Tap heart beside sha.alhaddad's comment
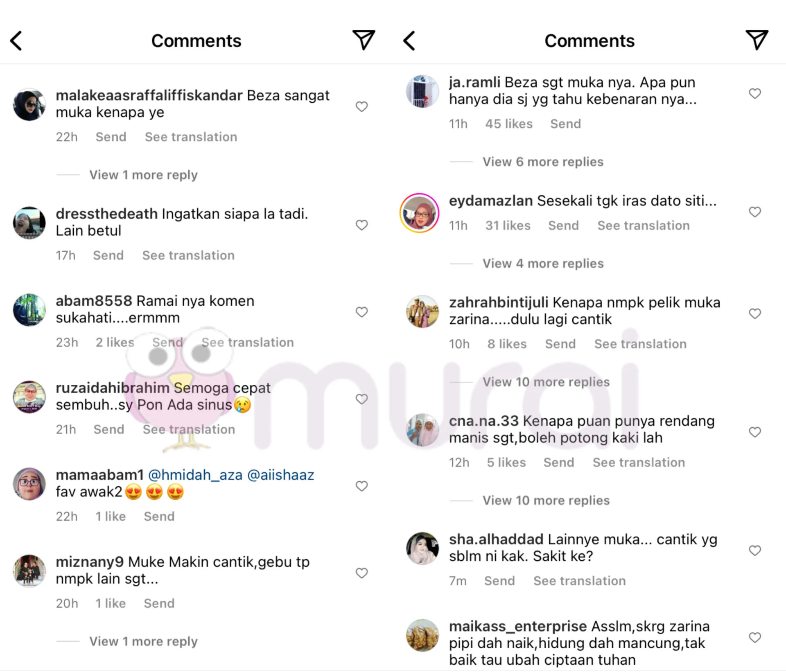 point(755,550)
